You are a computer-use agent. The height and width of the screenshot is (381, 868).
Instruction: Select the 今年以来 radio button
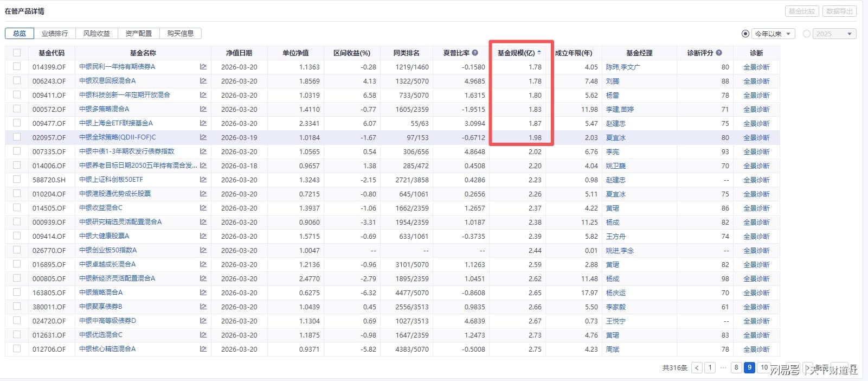point(745,34)
